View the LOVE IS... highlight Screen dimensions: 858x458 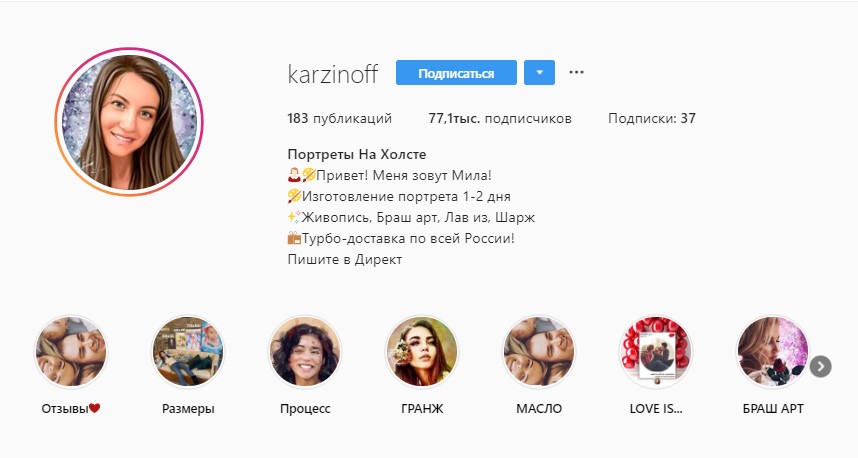[x=656, y=351]
